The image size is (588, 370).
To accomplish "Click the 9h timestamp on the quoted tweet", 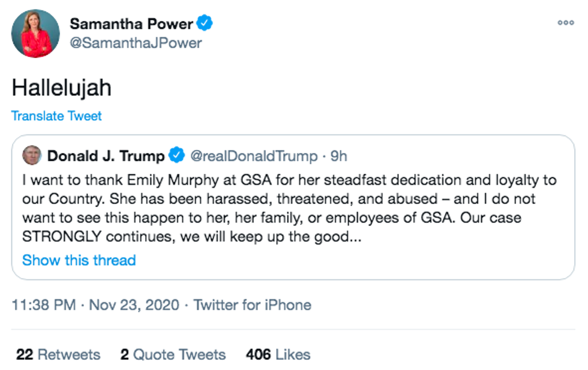I will pos(339,156).
